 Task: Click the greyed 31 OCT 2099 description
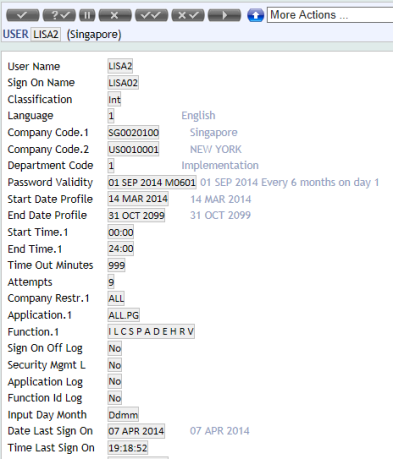[x=220, y=215]
